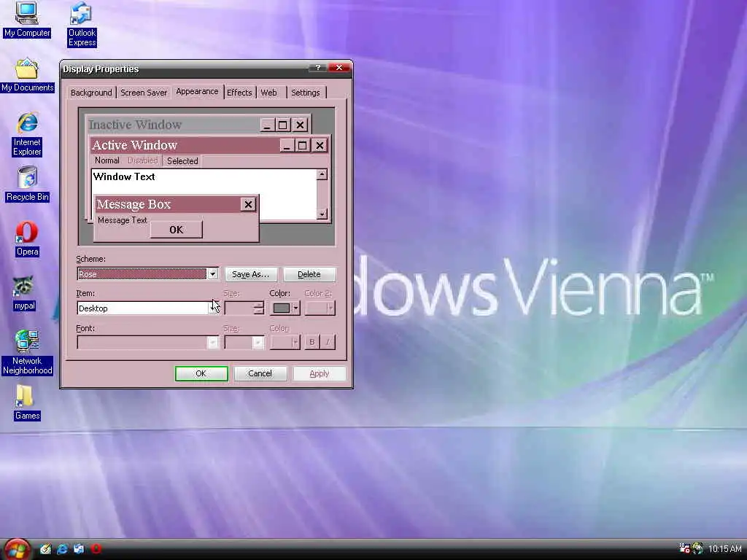The width and height of the screenshot is (747, 560).
Task: Click the Disabled menu item in preview
Action: click(x=142, y=160)
